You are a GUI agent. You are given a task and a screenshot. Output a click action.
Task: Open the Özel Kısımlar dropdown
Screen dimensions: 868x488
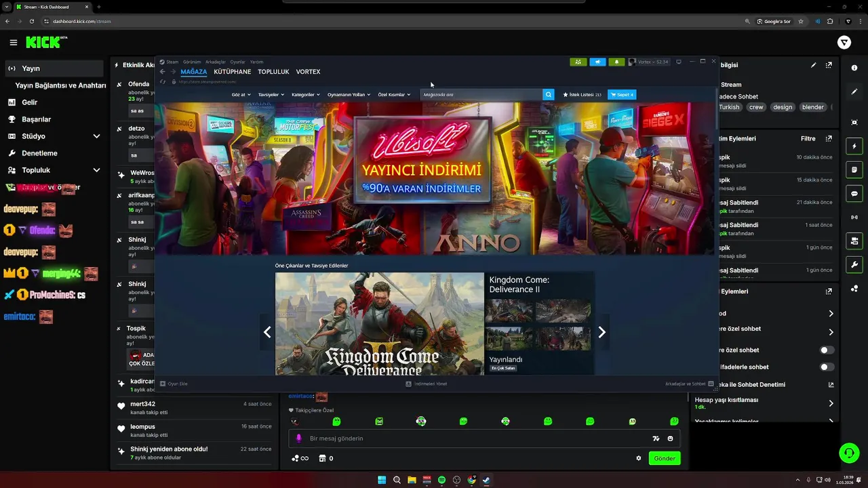[394, 95]
